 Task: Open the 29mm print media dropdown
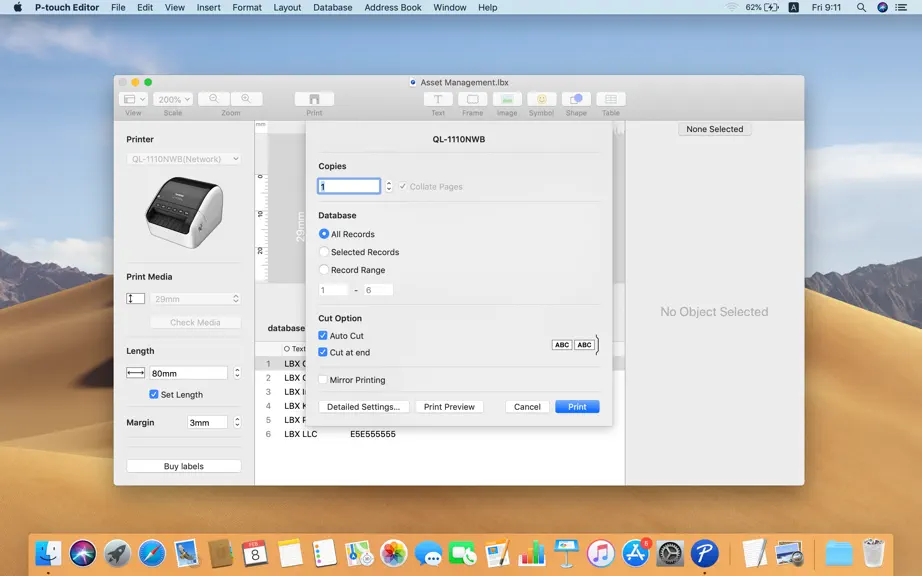[x=195, y=299]
